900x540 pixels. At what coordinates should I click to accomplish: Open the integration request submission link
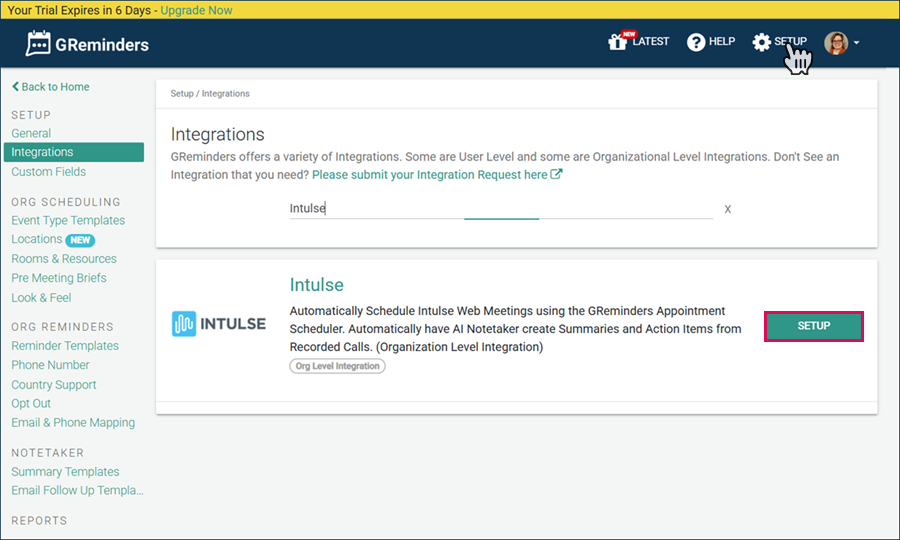436,174
